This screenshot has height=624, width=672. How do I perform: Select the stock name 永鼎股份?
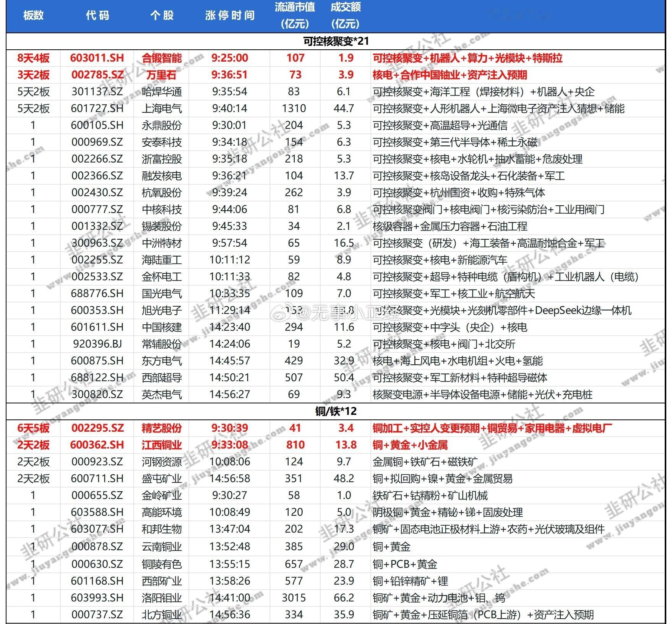[162, 125]
